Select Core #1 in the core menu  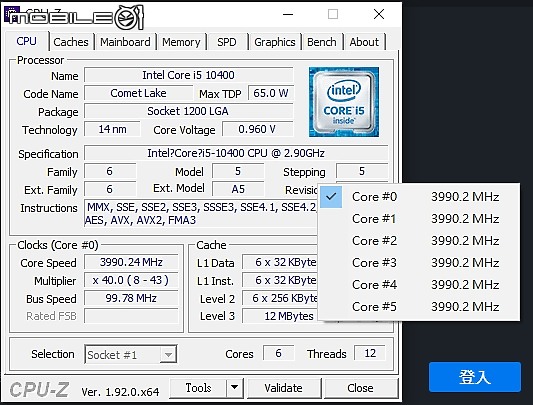pos(420,219)
